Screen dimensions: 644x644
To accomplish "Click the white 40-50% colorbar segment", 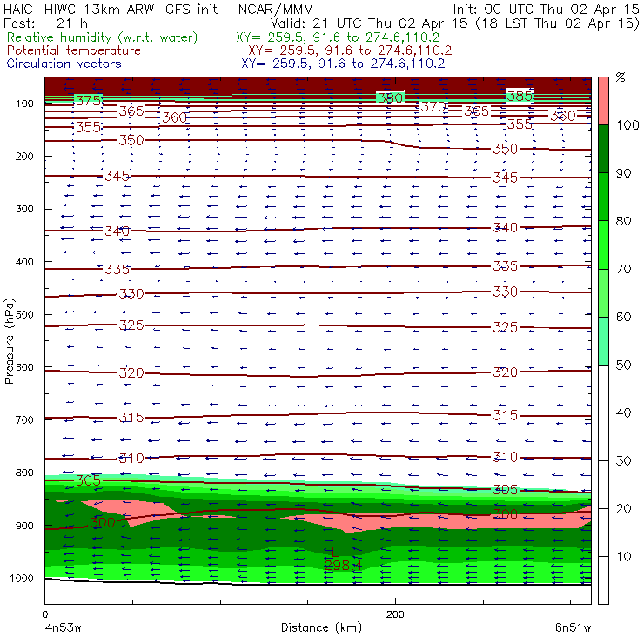I will (603, 388).
